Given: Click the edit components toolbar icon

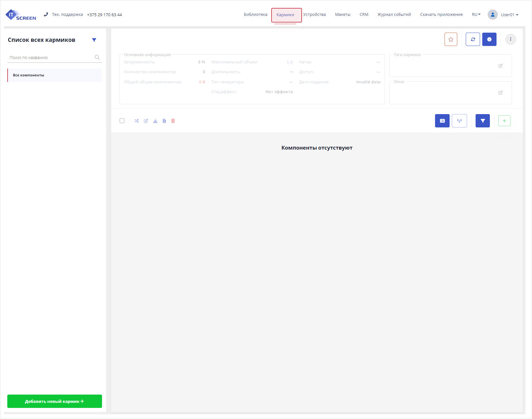Looking at the screenshot, I should [146, 121].
